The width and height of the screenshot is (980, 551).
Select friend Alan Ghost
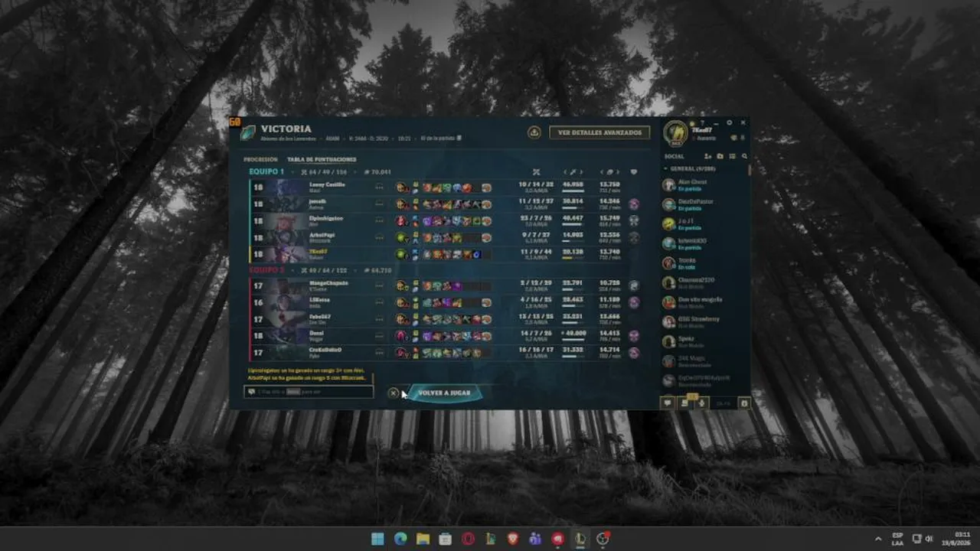click(704, 184)
